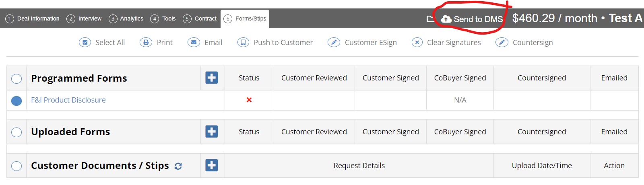The image size is (644, 185).
Task: Click the Send to DMS cloud icon
Action: (x=446, y=19)
